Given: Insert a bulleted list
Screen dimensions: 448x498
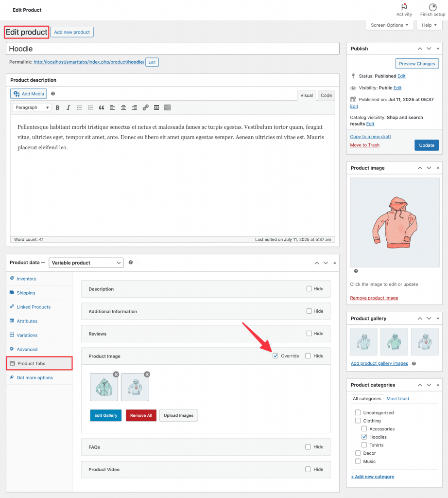Looking at the screenshot, I should [x=79, y=107].
